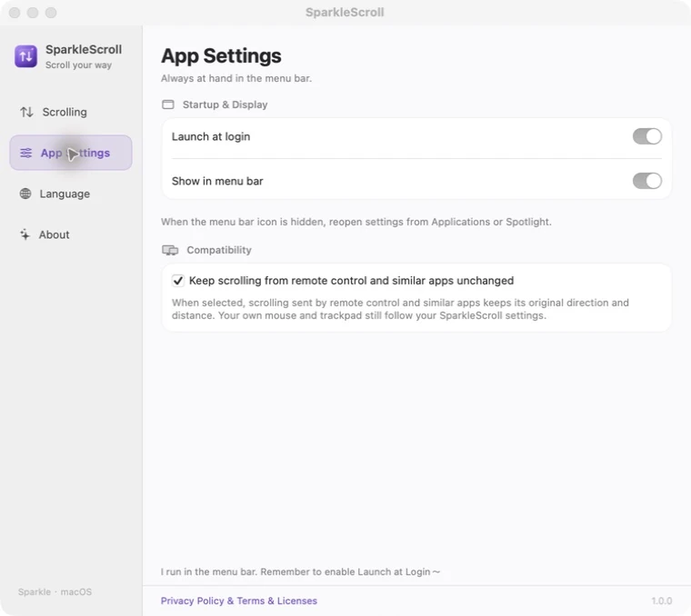Click the hidden menu bar icon hint text
This screenshot has width=691, height=616.
pyautogui.click(x=356, y=222)
